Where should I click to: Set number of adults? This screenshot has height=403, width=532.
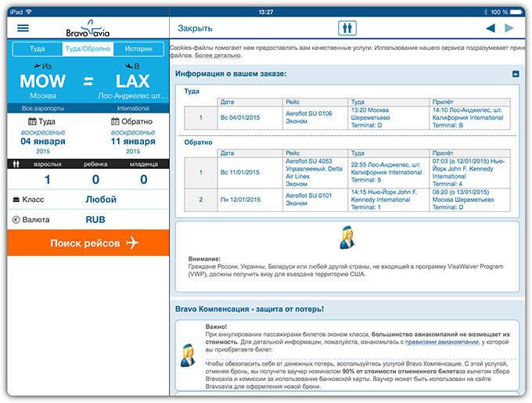(48, 179)
